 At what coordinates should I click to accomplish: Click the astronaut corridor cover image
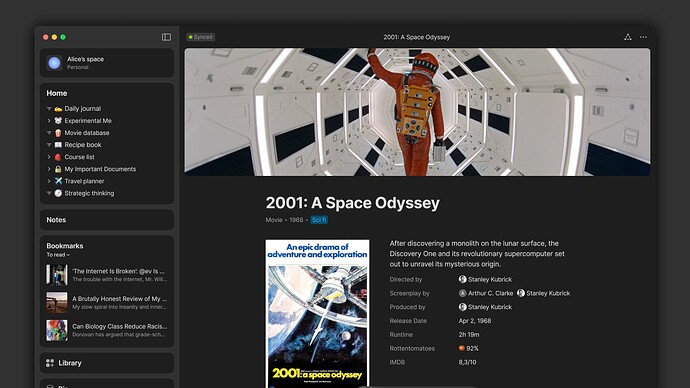(417, 112)
